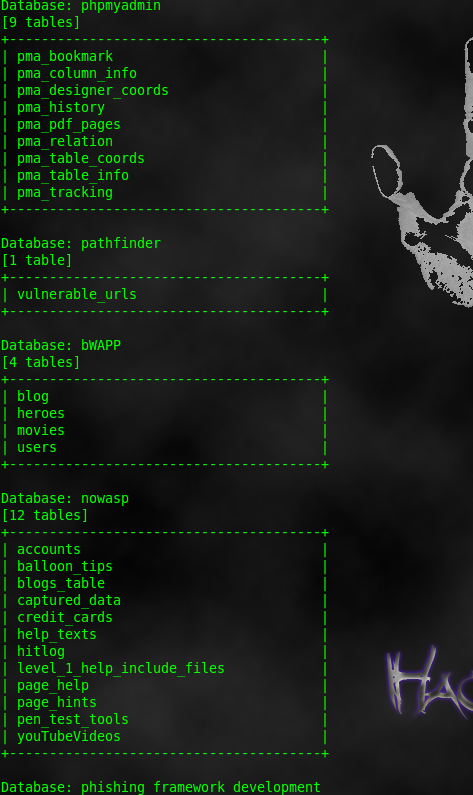This screenshot has height=795, width=473.
Task: Click the pma_bookmark table name
Action: [x=65, y=56]
